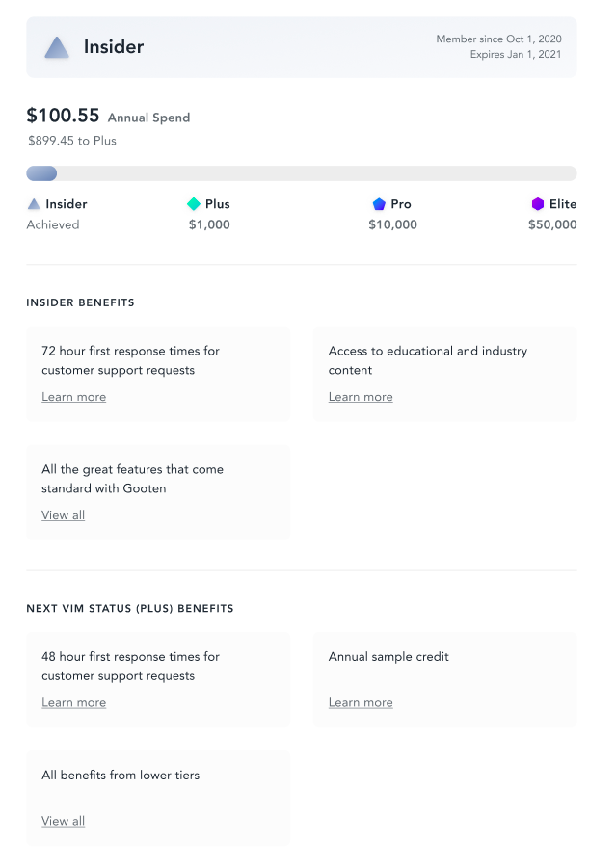Open Learn more for 48 hour response times
Screen dimensions: 616x868
point(73,702)
